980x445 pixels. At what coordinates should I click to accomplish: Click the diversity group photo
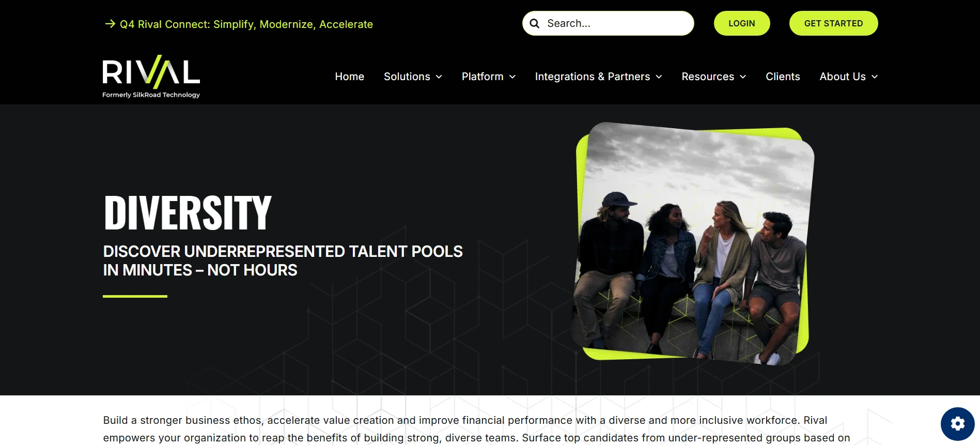(x=693, y=243)
